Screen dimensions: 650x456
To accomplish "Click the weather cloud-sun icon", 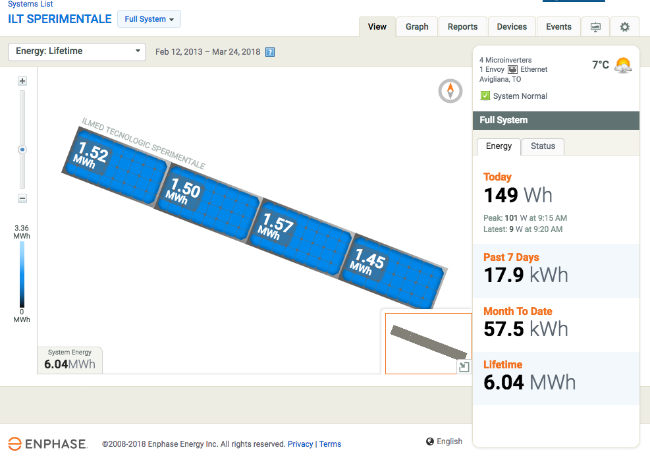I will 623,65.
